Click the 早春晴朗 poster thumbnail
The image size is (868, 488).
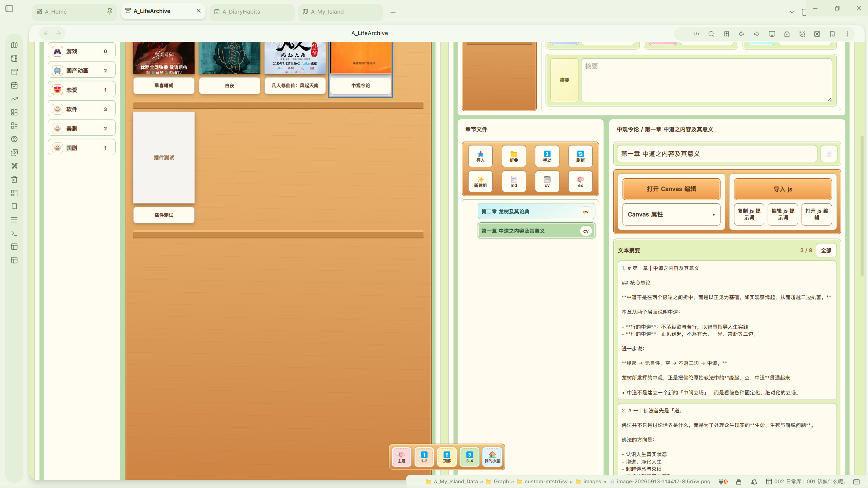(164, 58)
